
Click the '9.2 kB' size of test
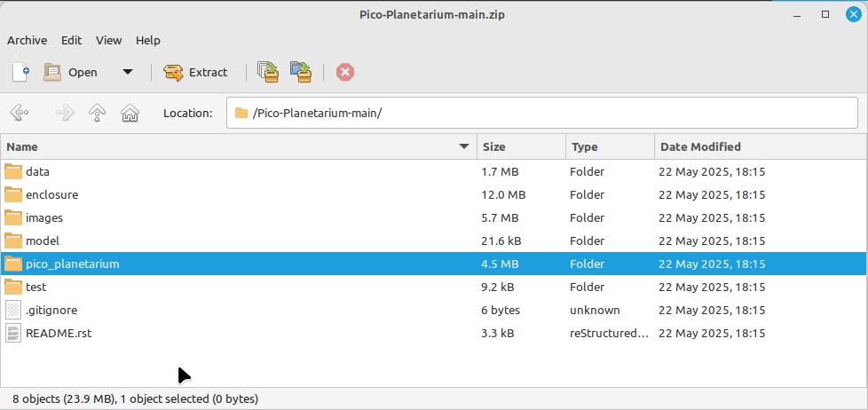click(x=498, y=288)
